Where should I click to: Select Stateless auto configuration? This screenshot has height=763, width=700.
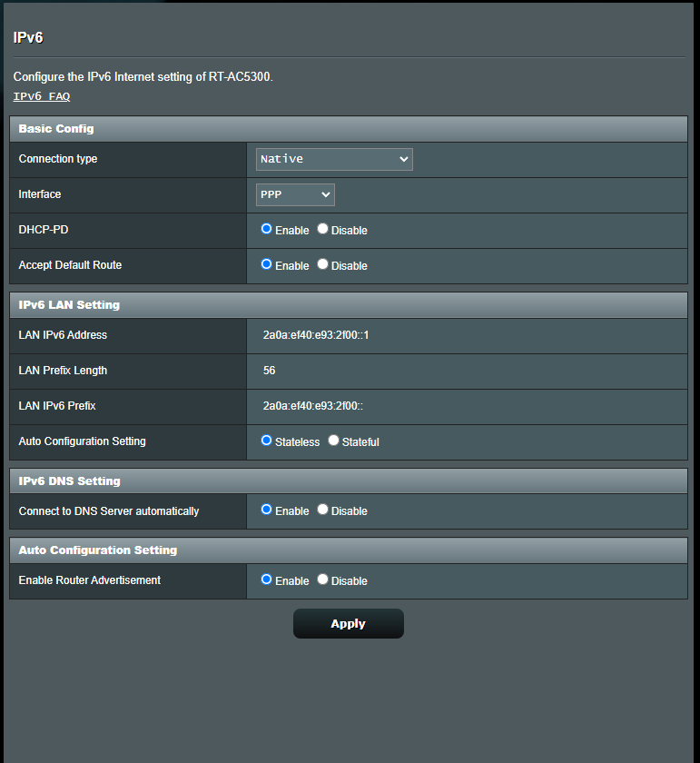268,440
